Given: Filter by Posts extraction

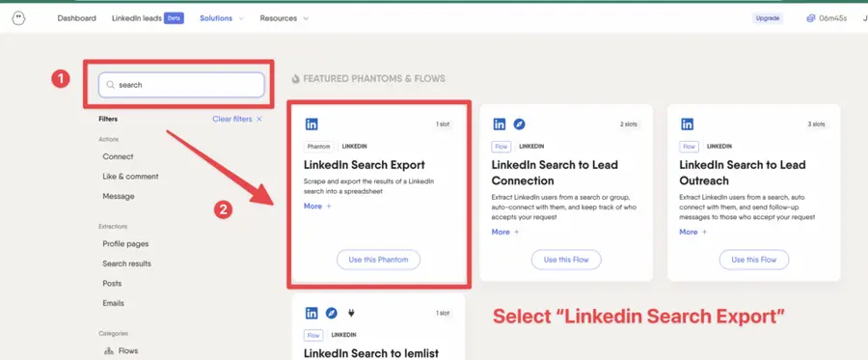Looking at the screenshot, I should click(x=112, y=284).
